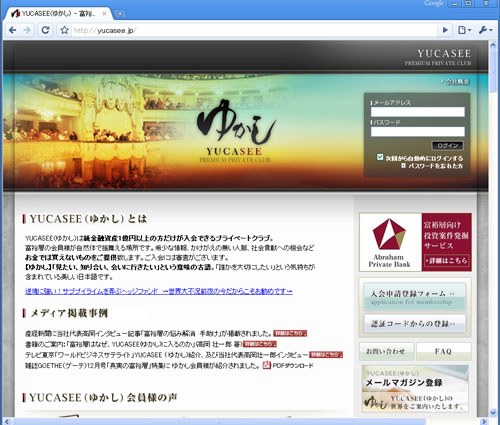Click the メールアドレス input field
The width and height of the screenshot is (500, 425).
coord(418,112)
